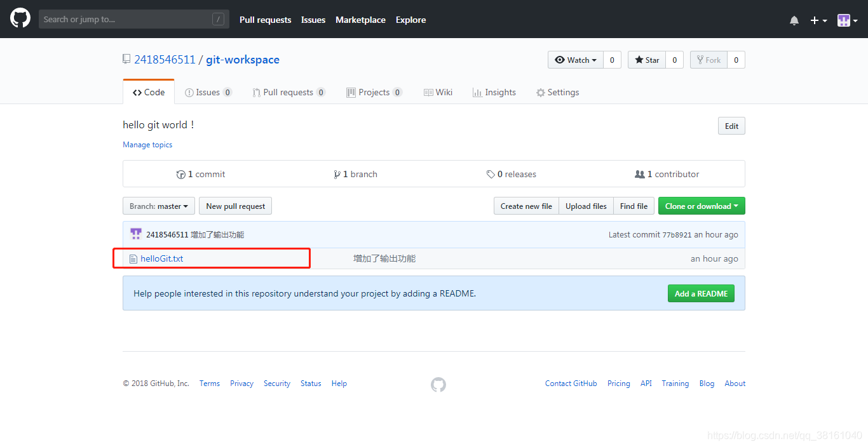Click the Fork button

click(709, 60)
